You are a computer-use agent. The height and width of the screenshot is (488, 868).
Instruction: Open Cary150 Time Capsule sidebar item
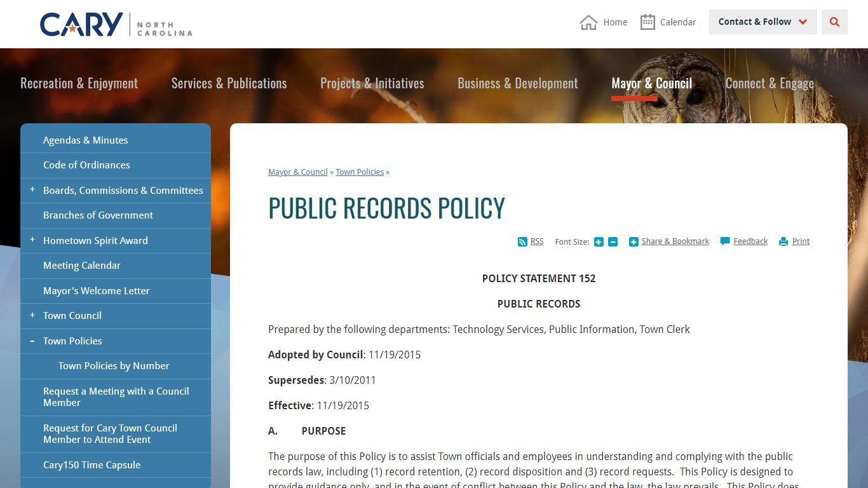116,465
